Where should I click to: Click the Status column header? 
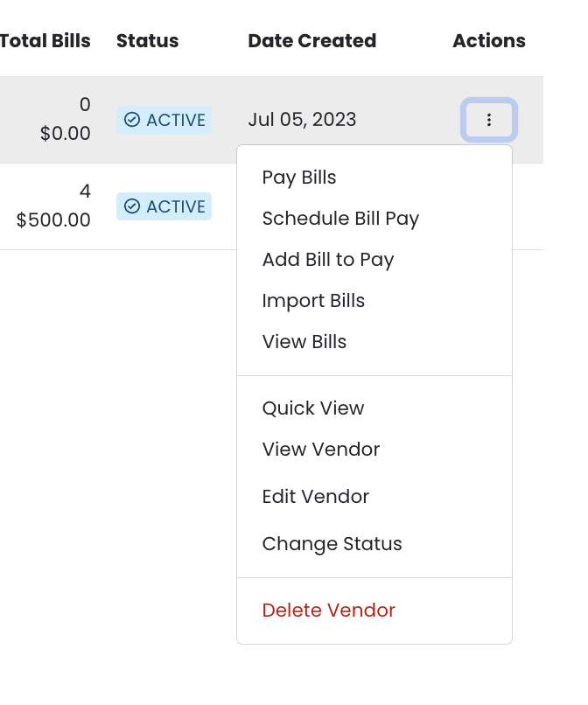pyautogui.click(x=147, y=41)
